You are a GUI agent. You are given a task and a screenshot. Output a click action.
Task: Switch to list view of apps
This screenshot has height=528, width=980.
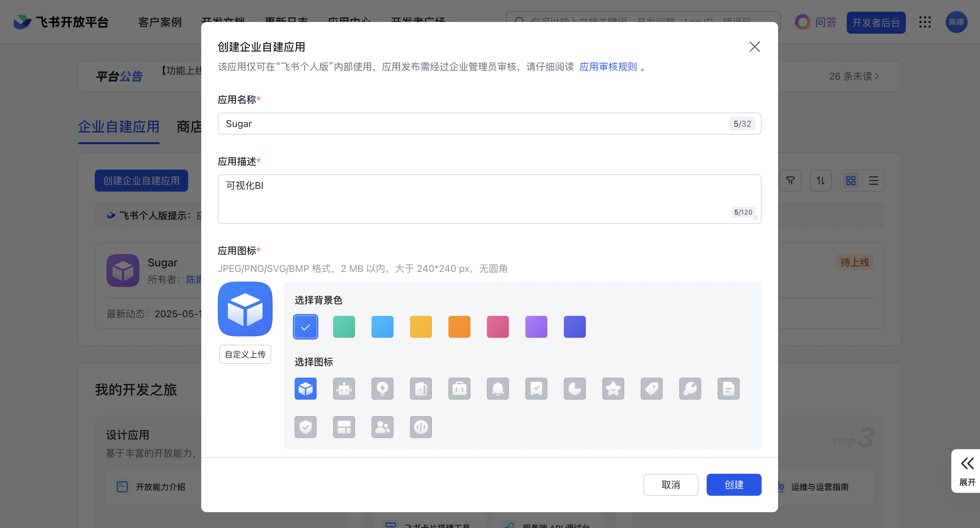(x=873, y=180)
